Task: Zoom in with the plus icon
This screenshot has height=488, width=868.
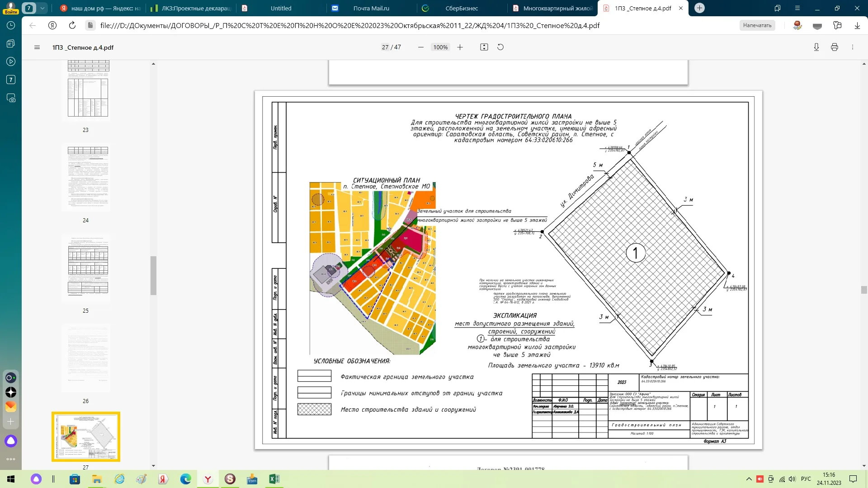Action: pyautogui.click(x=460, y=47)
